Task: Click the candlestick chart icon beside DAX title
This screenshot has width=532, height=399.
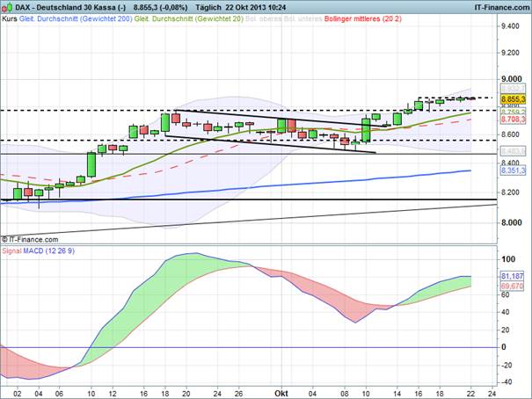Action: [7, 7]
